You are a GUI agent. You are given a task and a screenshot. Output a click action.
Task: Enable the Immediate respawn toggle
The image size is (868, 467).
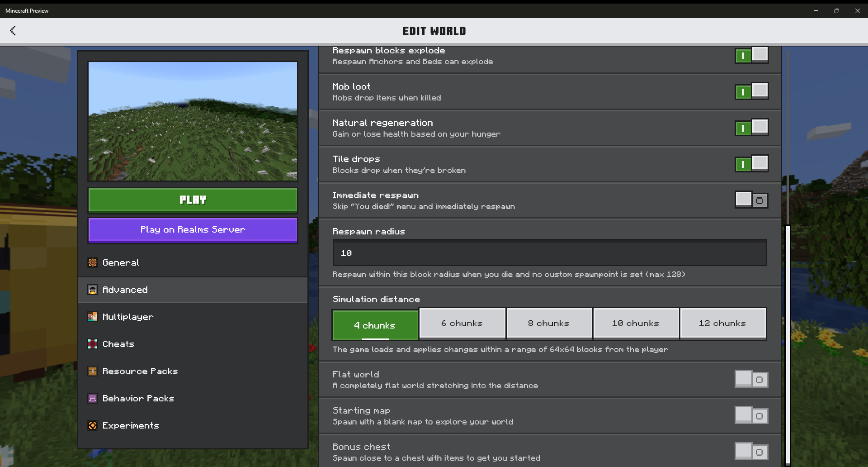click(752, 200)
